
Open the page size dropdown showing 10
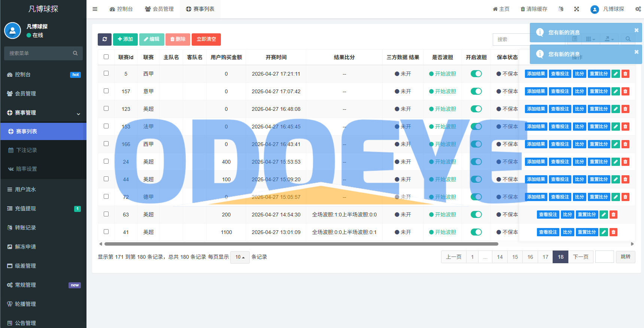point(240,257)
